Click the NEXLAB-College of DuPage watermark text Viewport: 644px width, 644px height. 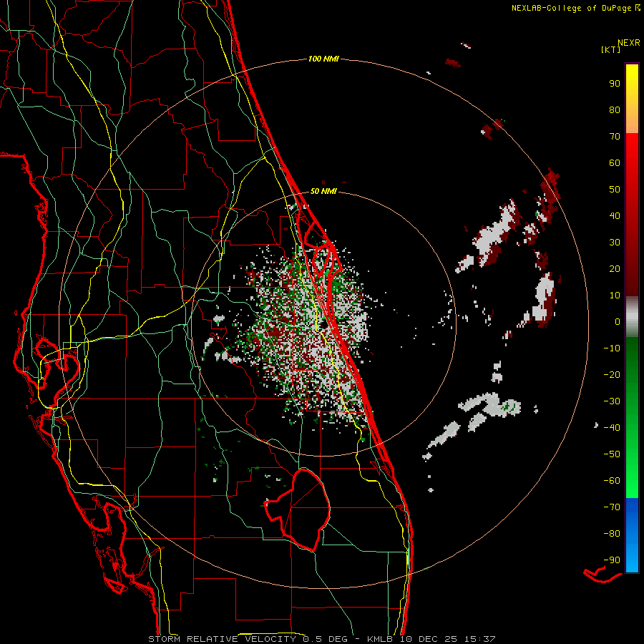click(x=575, y=8)
